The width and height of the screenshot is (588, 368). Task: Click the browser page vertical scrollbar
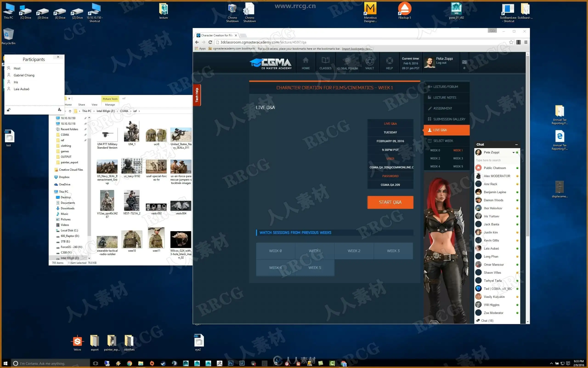click(528, 146)
